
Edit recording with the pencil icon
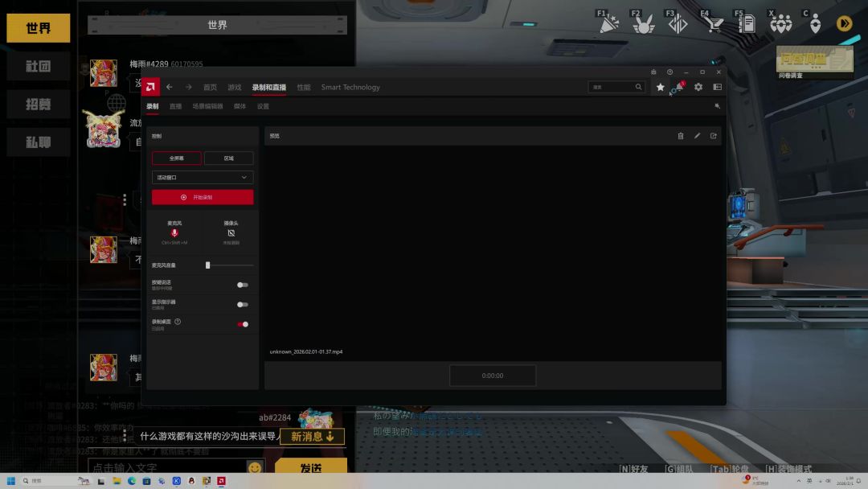tap(697, 136)
